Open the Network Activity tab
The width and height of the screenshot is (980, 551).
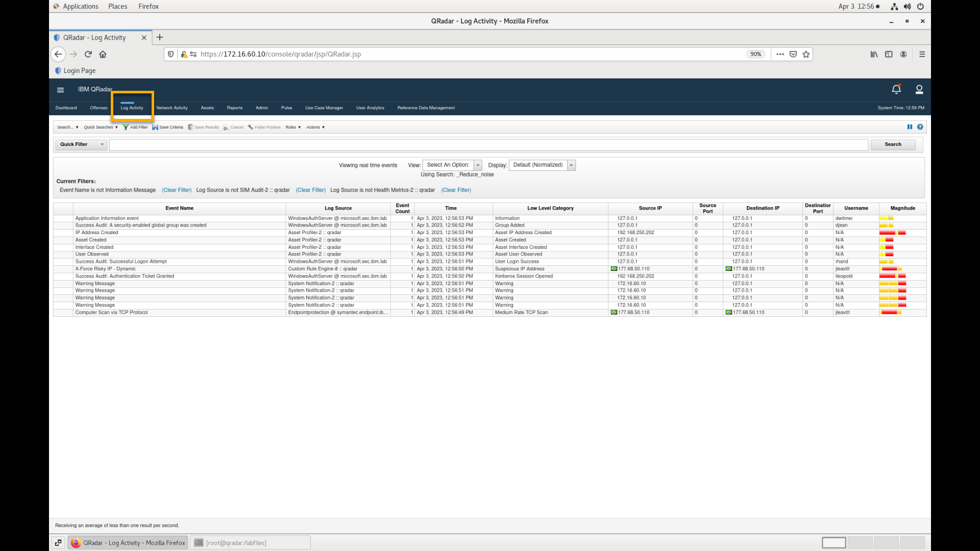pyautogui.click(x=172, y=108)
